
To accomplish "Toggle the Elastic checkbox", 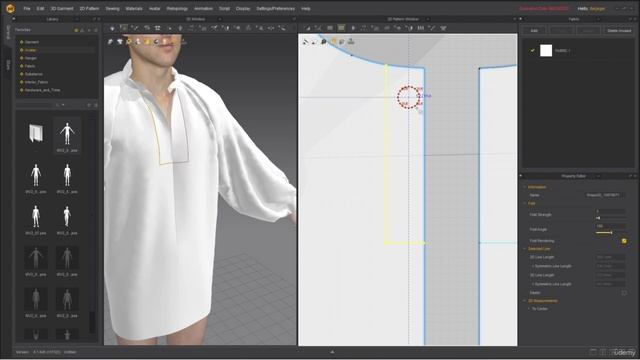I will coord(624,293).
